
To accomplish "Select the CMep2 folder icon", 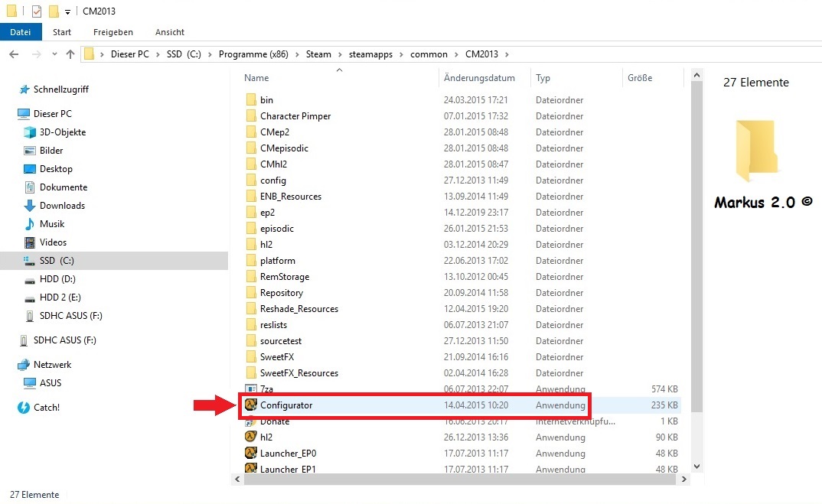I will pyautogui.click(x=251, y=132).
